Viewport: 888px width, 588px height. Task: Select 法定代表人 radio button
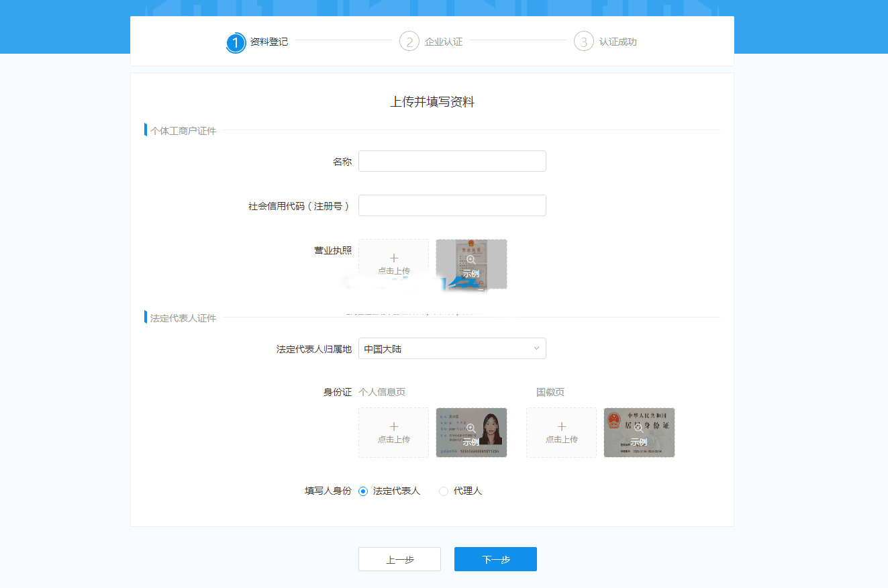coord(363,491)
